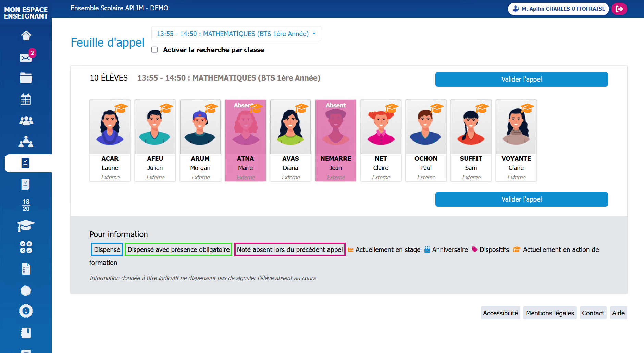
Task: Open the Mentions légales link
Action: pyautogui.click(x=549, y=313)
